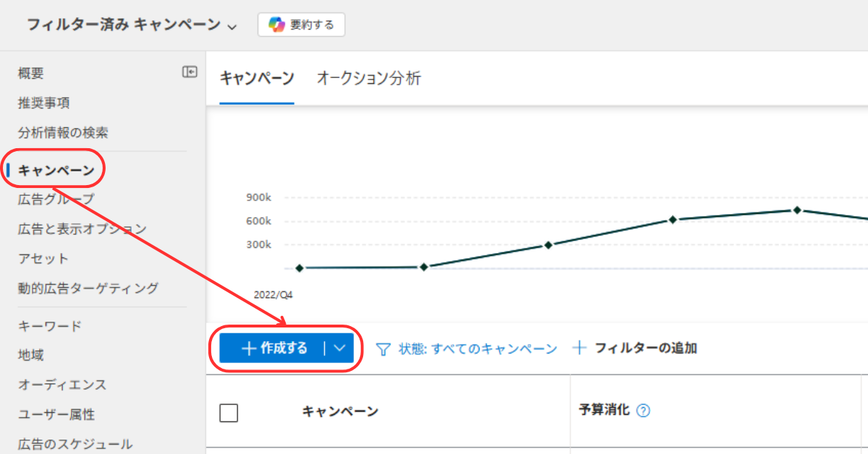
Task: Click the help icon next to 予算消化
Action: coord(643,411)
